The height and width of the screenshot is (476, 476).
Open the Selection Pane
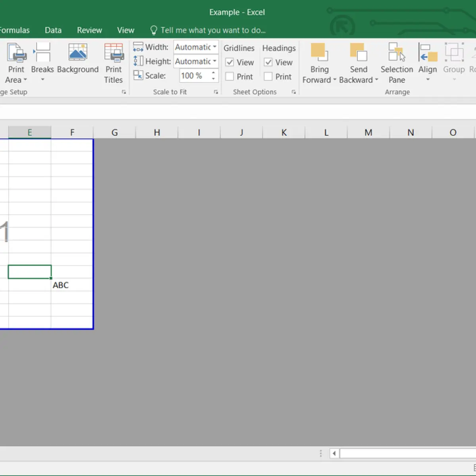coord(397,63)
